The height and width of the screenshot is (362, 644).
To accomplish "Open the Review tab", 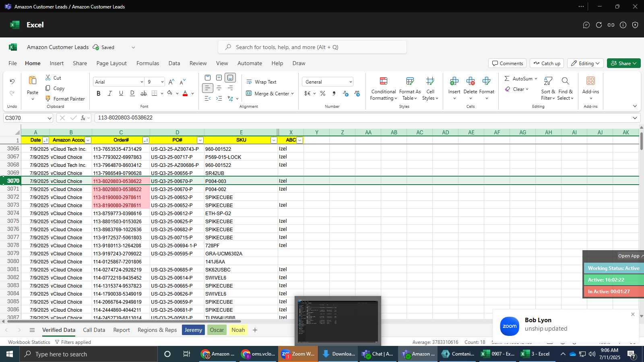I will click(198, 64).
